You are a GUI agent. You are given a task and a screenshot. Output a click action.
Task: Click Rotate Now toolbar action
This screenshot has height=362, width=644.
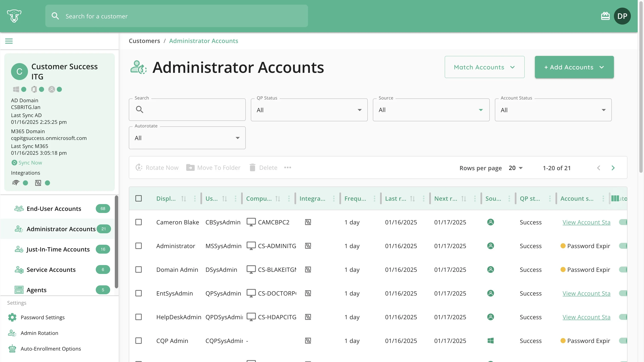click(x=157, y=167)
